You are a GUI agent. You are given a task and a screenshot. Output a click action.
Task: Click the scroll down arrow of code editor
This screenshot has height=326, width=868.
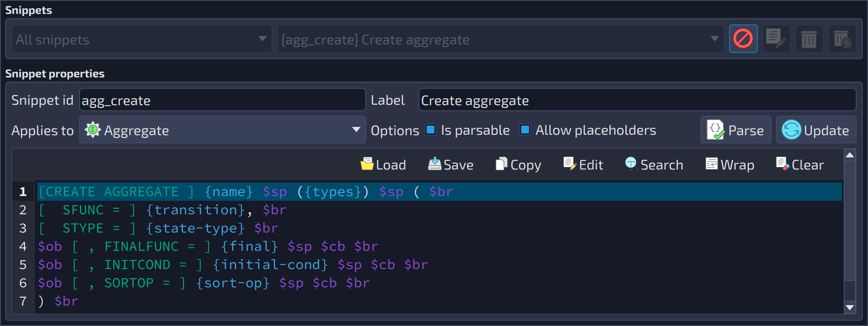tap(850, 307)
